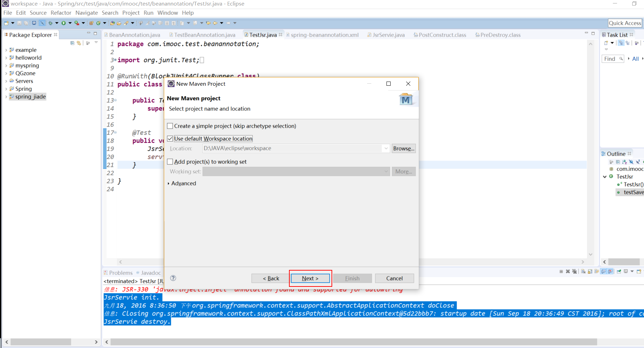Expand the example project tree node

tap(6, 50)
